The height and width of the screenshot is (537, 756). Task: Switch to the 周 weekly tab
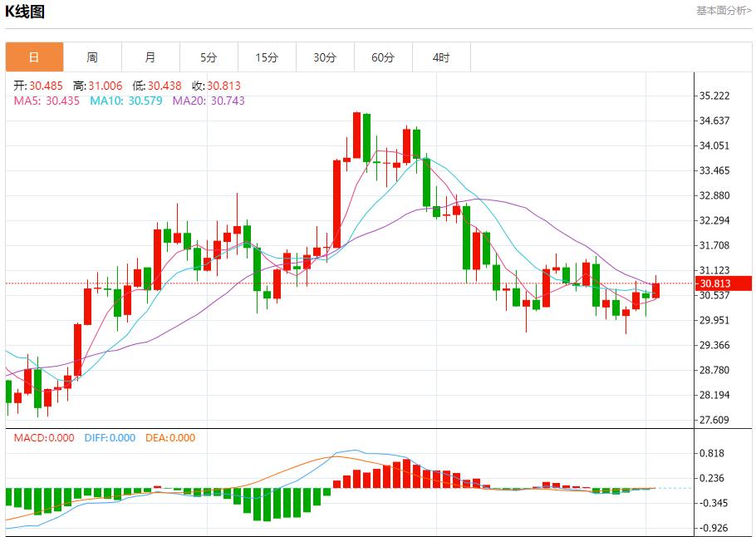(92, 57)
